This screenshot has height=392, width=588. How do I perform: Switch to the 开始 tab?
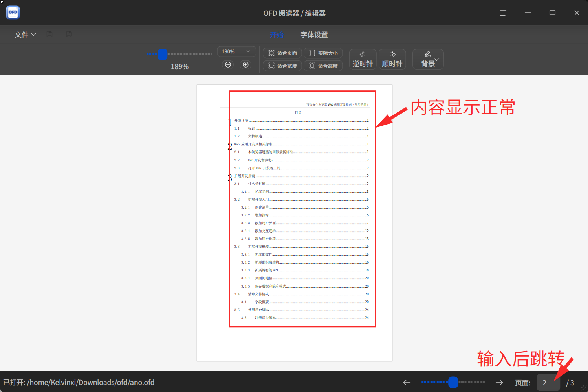point(277,35)
